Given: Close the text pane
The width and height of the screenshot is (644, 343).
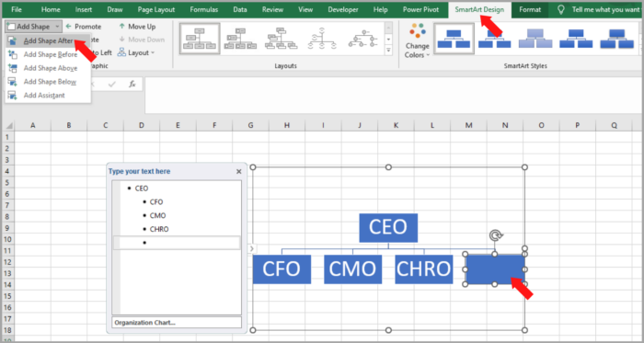Looking at the screenshot, I should 238,171.
